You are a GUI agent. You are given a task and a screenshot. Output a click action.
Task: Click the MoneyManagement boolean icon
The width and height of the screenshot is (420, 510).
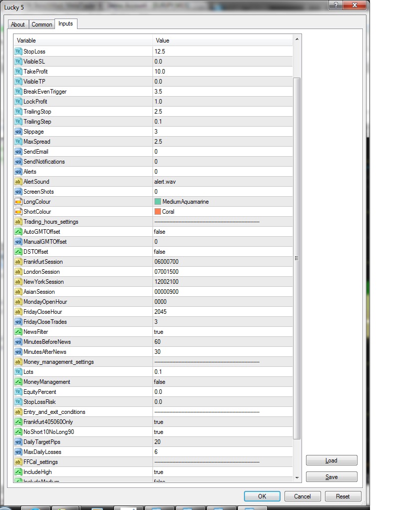18,382
